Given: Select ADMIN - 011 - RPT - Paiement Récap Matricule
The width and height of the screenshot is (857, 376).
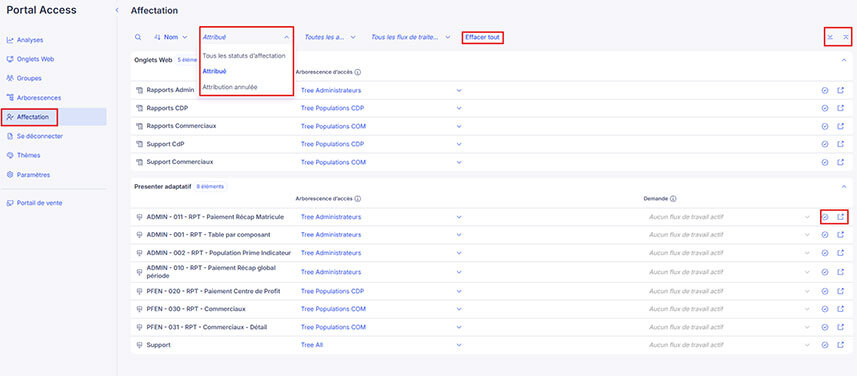Looking at the screenshot, I should click(x=215, y=217).
